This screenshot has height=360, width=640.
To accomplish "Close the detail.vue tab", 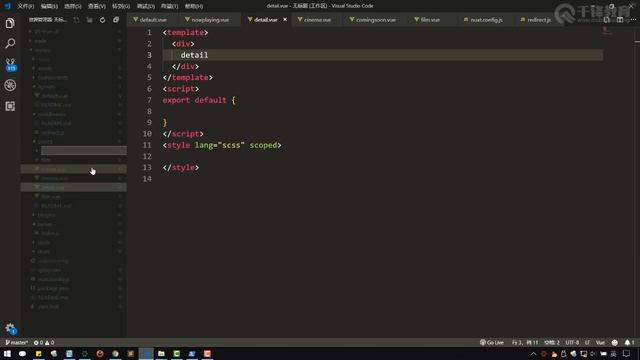I will (x=285, y=20).
